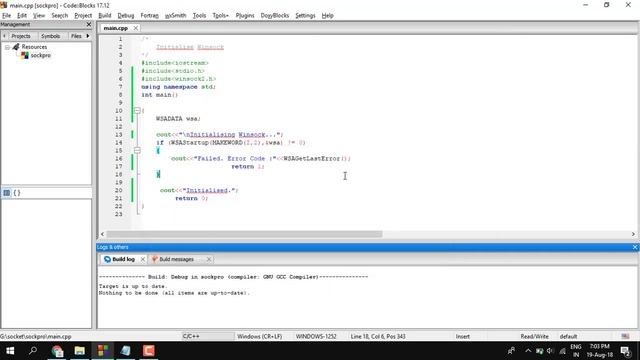Open Camtasia recorder from taskbar

(x=149, y=351)
